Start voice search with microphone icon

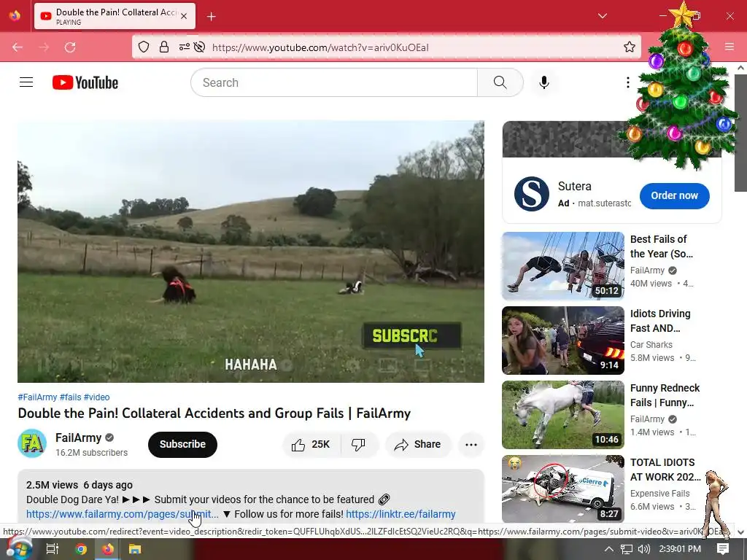point(544,82)
